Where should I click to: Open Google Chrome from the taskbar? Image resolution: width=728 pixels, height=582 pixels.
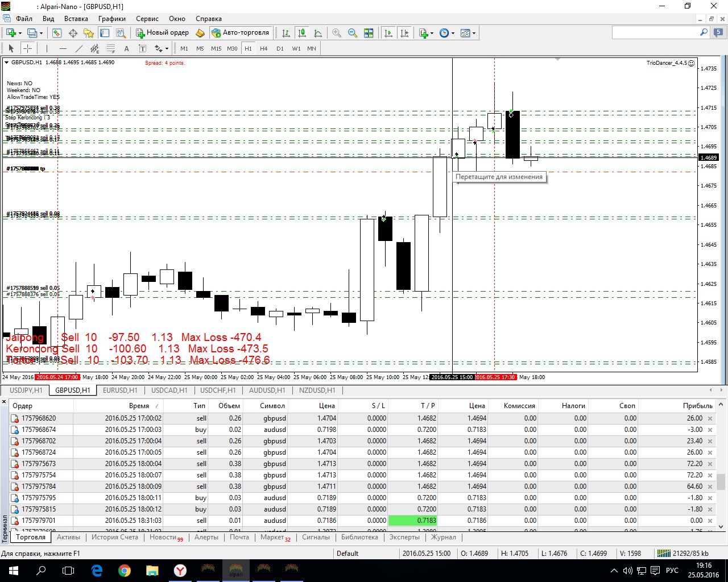[x=125, y=570]
